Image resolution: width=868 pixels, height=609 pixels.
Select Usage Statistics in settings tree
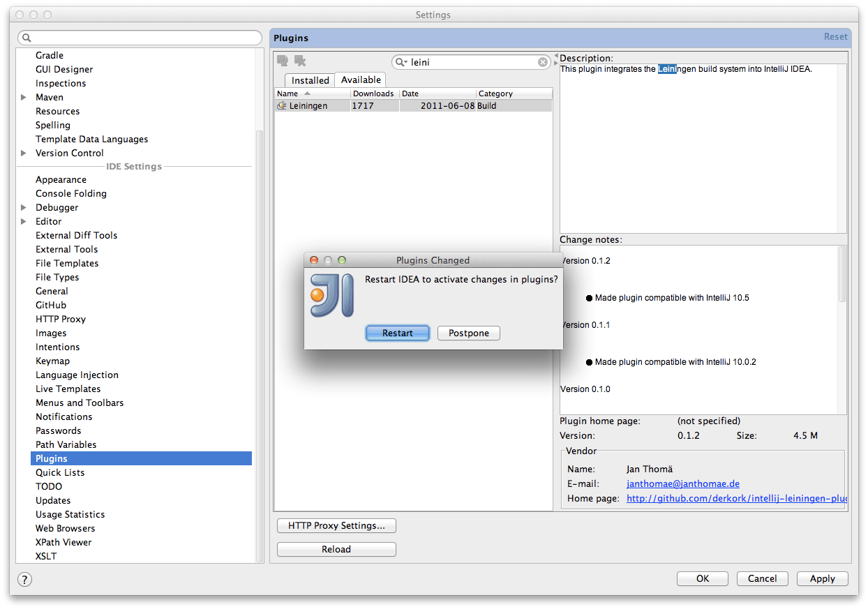tap(70, 514)
